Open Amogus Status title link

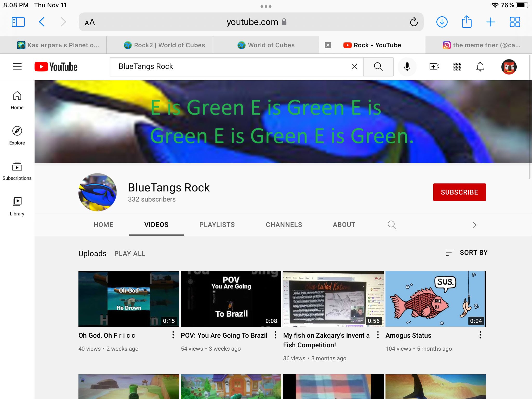point(408,335)
